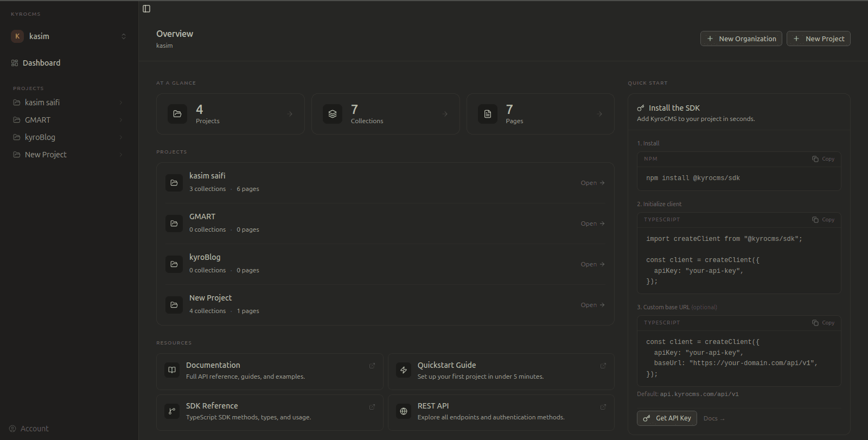This screenshot has height=440, width=868.
Task: Open the New Project project row
Action: click(385, 305)
